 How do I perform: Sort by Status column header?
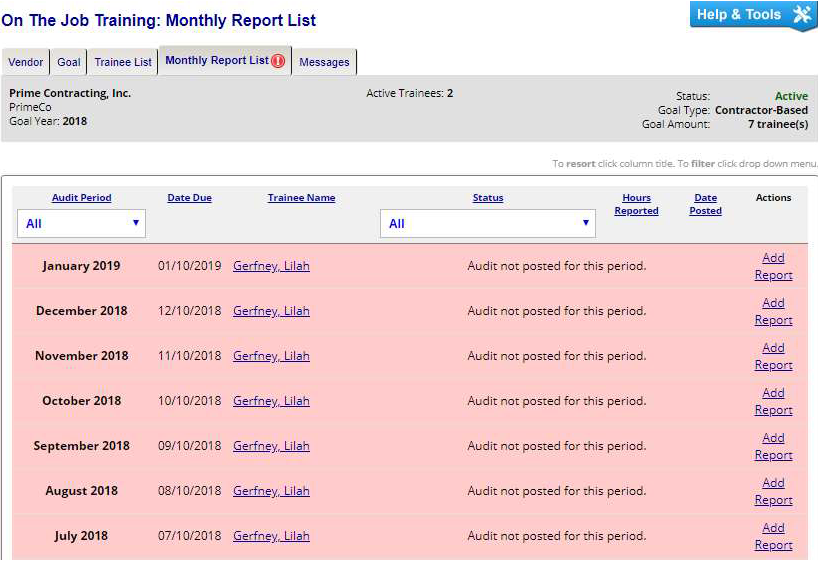(x=487, y=198)
